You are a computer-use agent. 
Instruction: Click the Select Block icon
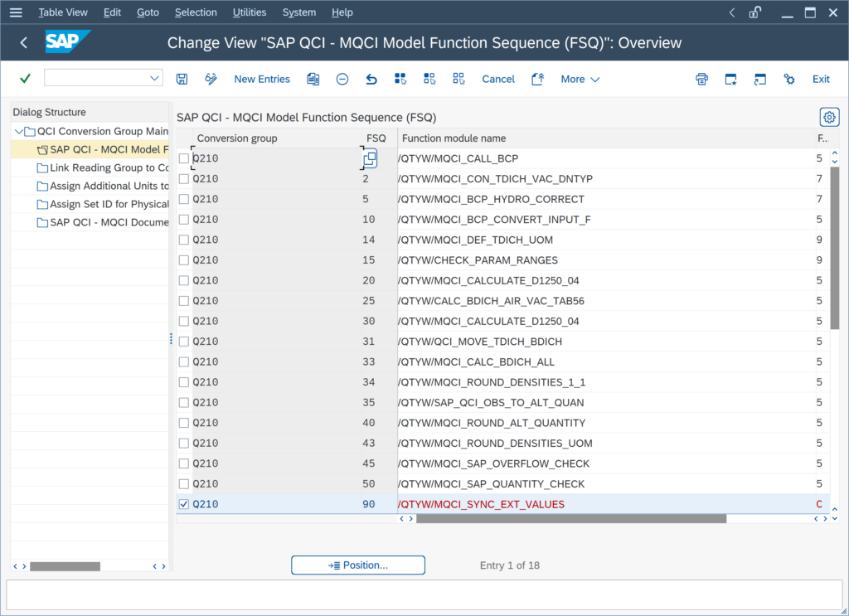tap(429, 79)
